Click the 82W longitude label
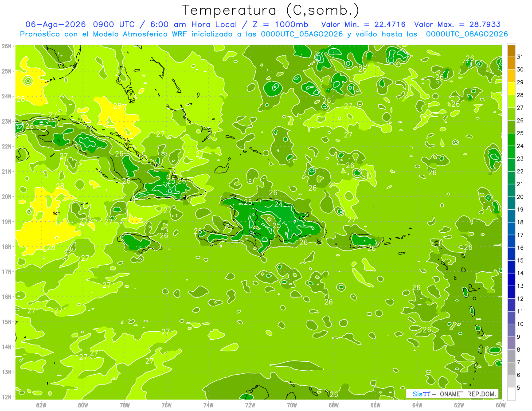Viewport: 532px width, 411px height. tap(41, 405)
